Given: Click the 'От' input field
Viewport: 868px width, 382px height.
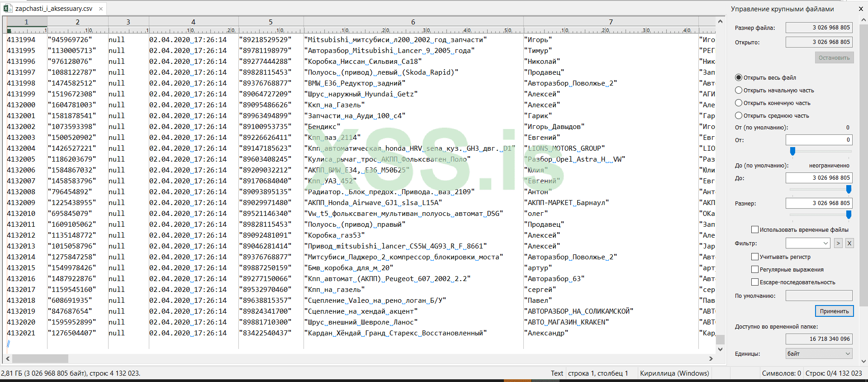Looking at the screenshot, I should tap(819, 140).
